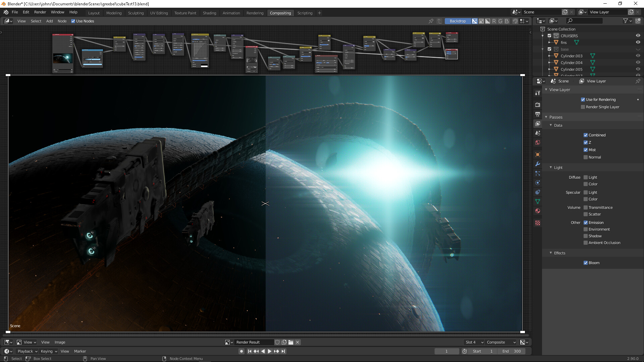Open the World properties tab

(538, 142)
